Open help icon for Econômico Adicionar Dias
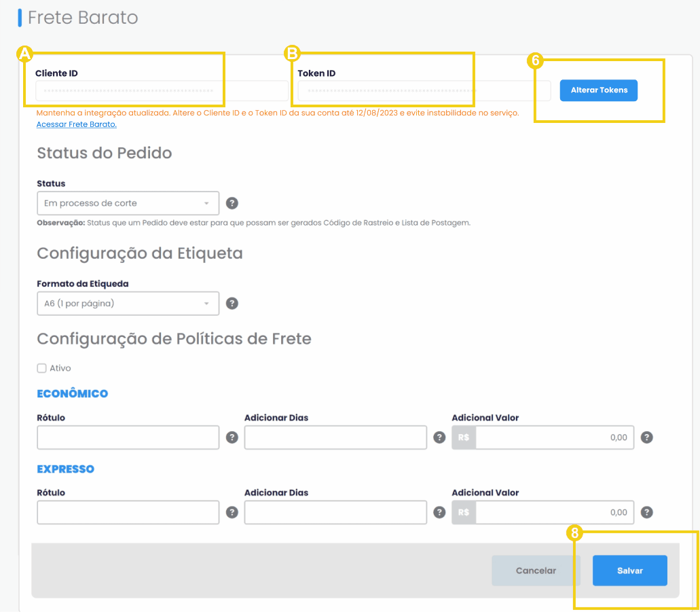The height and width of the screenshot is (612, 700). pos(439,437)
